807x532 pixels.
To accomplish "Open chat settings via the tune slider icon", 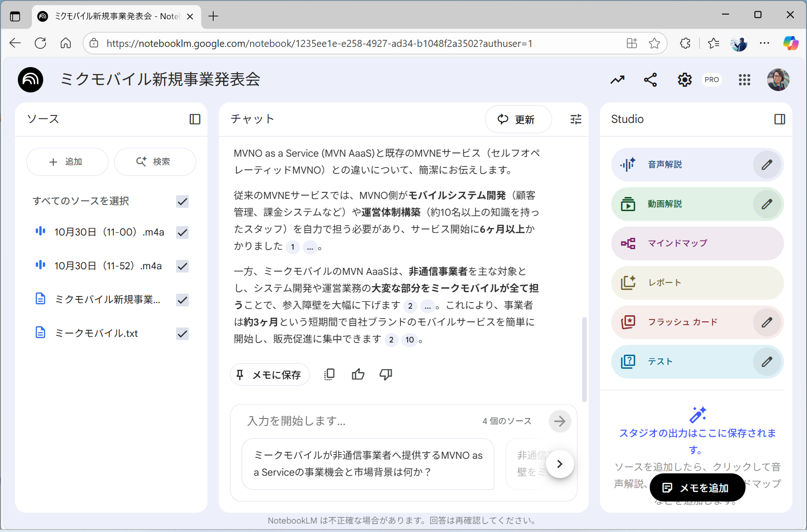I will pyautogui.click(x=576, y=119).
